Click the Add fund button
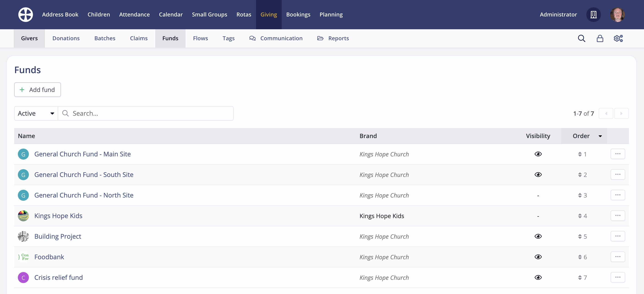The width and height of the screenshot is (644, 294). click(x=37, y=90)
